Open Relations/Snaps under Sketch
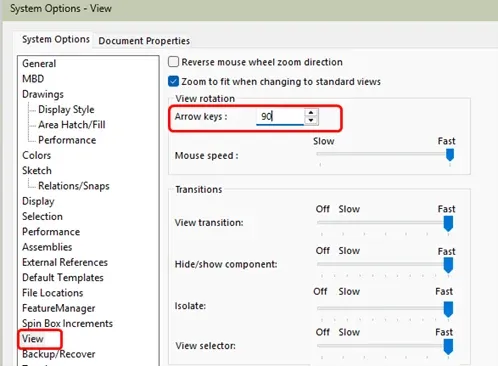The height and width of the screenshot is (366, 498). coord(74,186)
